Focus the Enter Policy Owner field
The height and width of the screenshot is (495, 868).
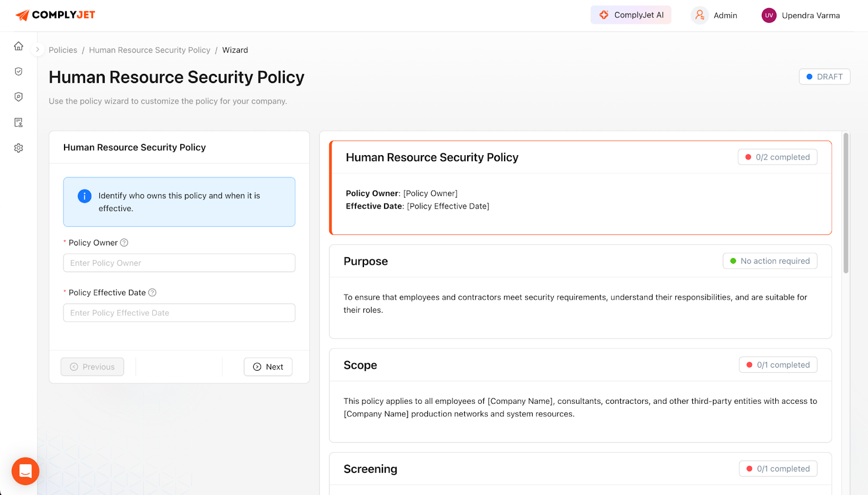(x=179, y=263)
